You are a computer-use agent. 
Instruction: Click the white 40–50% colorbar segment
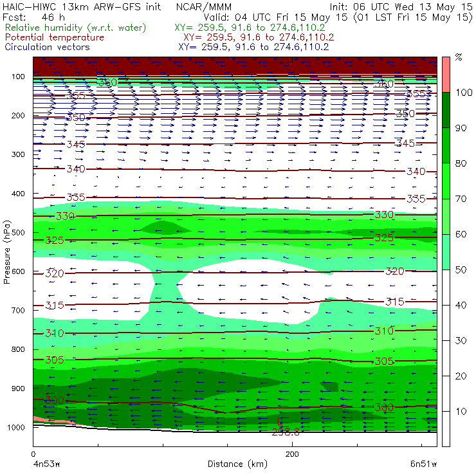[x=446, y=287]
